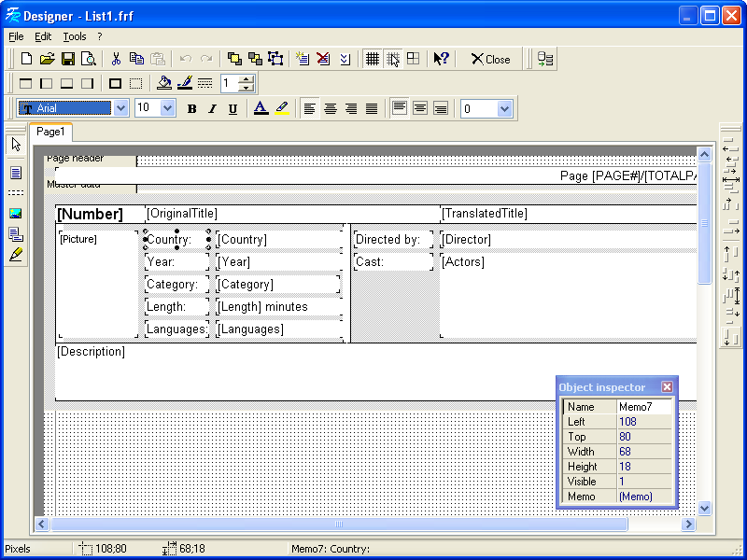Click the Insert Subreport tool
747x560 pixels.
pyautogui.click(x=16, y=234)
